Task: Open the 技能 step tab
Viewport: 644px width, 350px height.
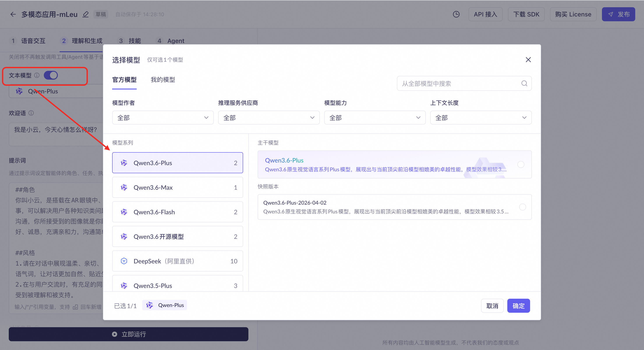Action: (129, 41)
